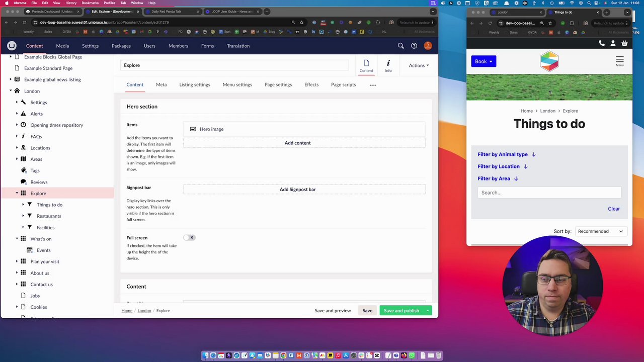The image size is (644, 362).
Task: Open the Chrome History menu
Action: (x=71, y=3)
